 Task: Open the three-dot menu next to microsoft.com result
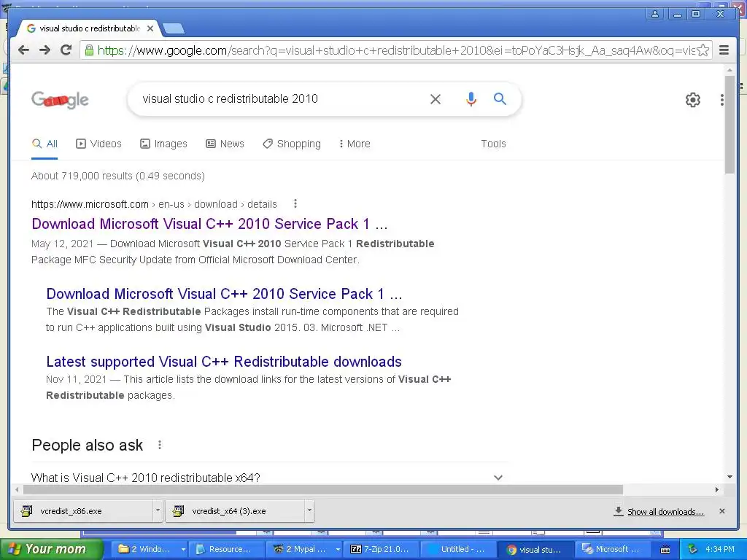295,204
